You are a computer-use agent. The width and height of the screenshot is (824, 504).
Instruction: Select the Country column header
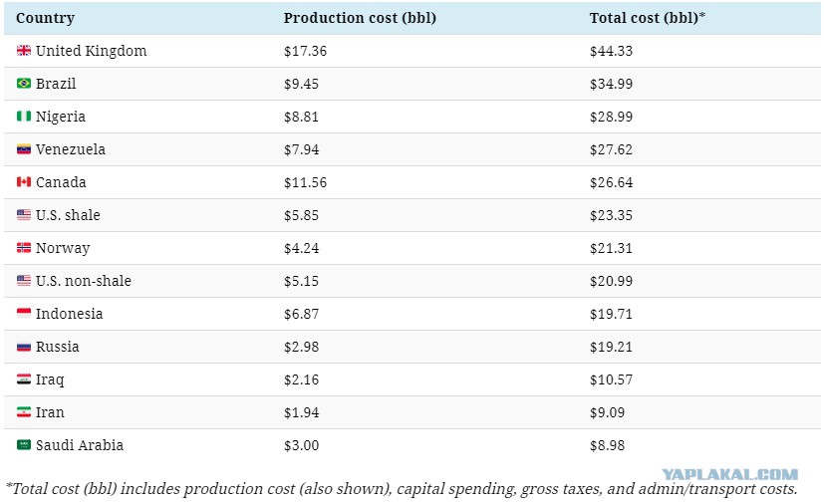pos(45,18)
